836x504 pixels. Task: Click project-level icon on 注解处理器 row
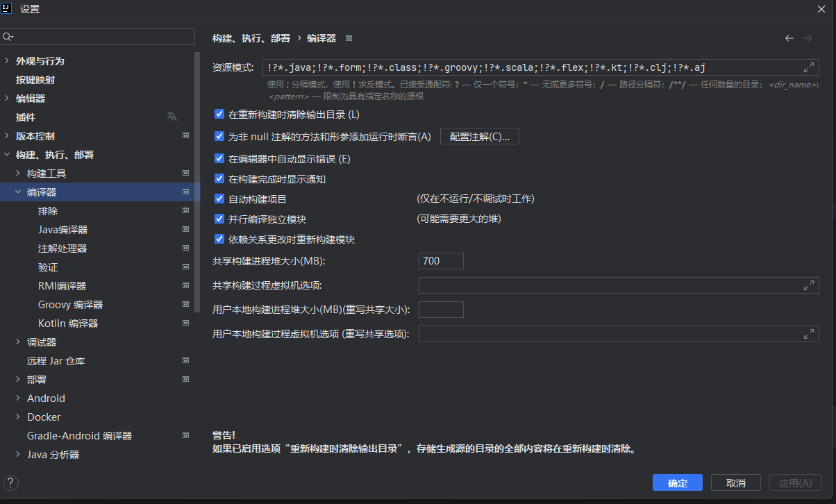tap(185, 248)
